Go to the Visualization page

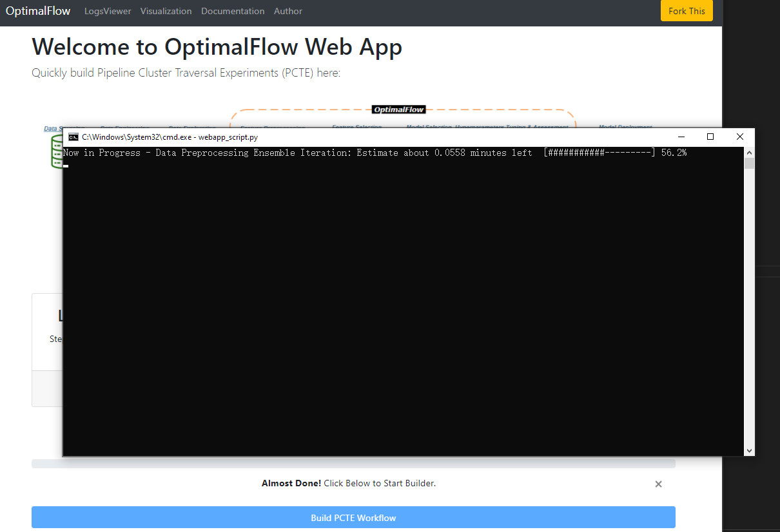coord(166,11)
